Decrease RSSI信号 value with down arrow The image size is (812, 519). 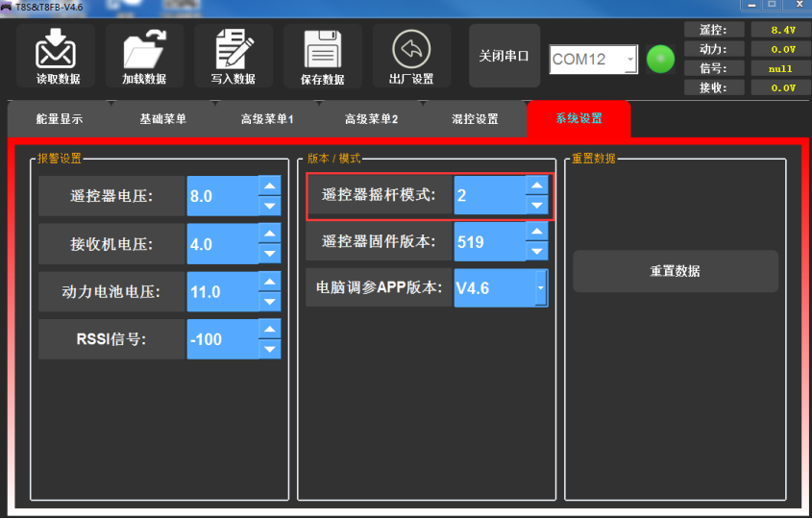pos(270,349)
